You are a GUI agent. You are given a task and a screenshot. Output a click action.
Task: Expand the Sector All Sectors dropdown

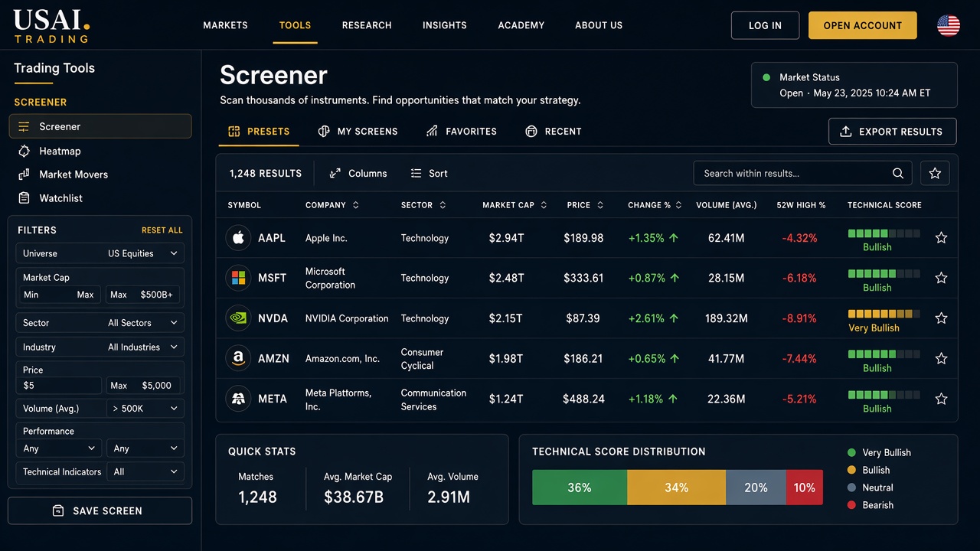[x=100, y=323]
